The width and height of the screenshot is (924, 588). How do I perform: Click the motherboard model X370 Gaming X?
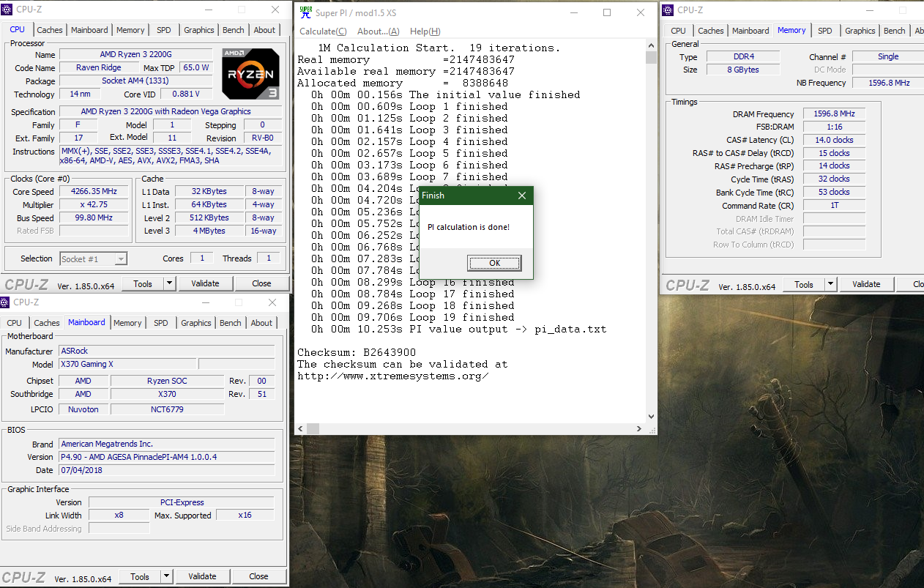tap(127, 364)
